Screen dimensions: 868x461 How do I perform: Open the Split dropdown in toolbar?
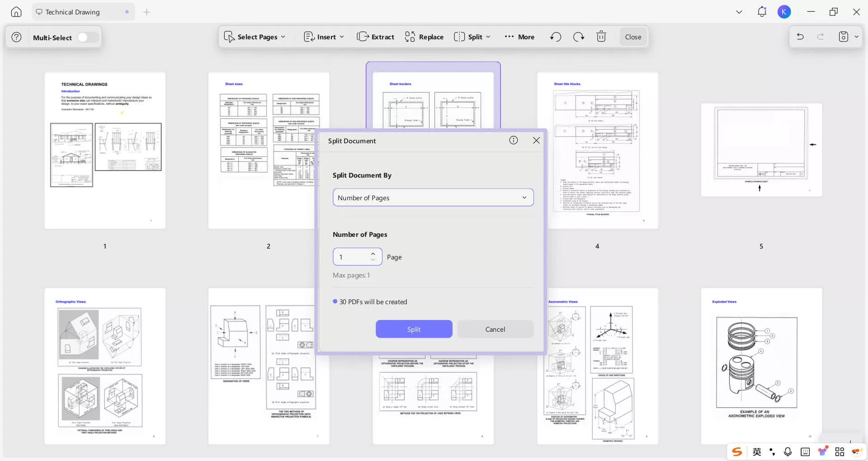[472, 37]
